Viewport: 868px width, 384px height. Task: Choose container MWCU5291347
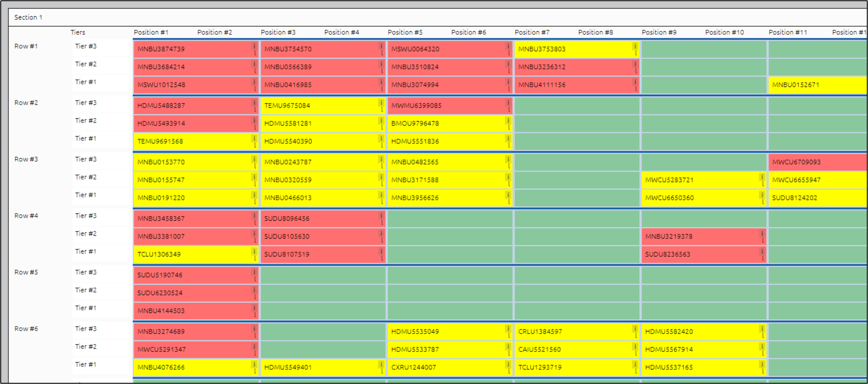click(196, 350)
